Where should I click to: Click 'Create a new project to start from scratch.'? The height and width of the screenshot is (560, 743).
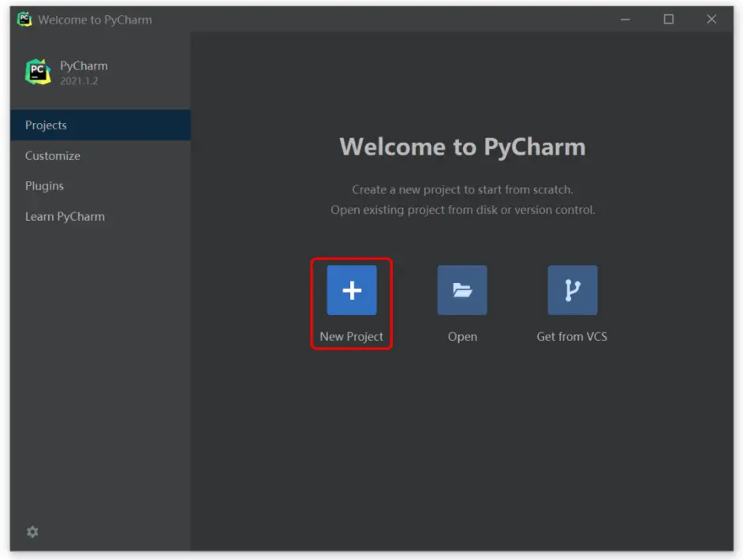[x=462, y=189]
